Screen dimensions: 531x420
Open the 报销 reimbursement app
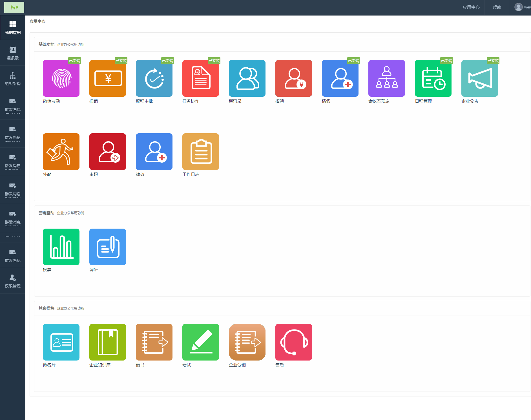(x=108, y=78)
